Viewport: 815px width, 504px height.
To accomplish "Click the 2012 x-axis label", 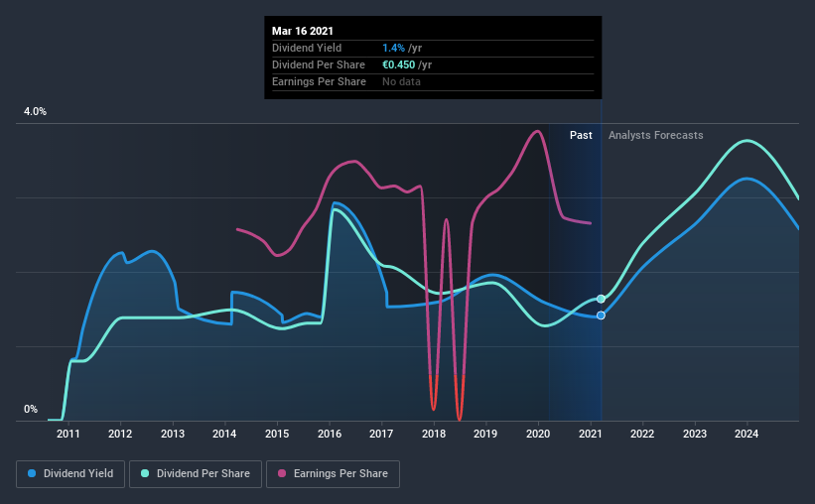I will pyautogui.click(x=120, y=434).
